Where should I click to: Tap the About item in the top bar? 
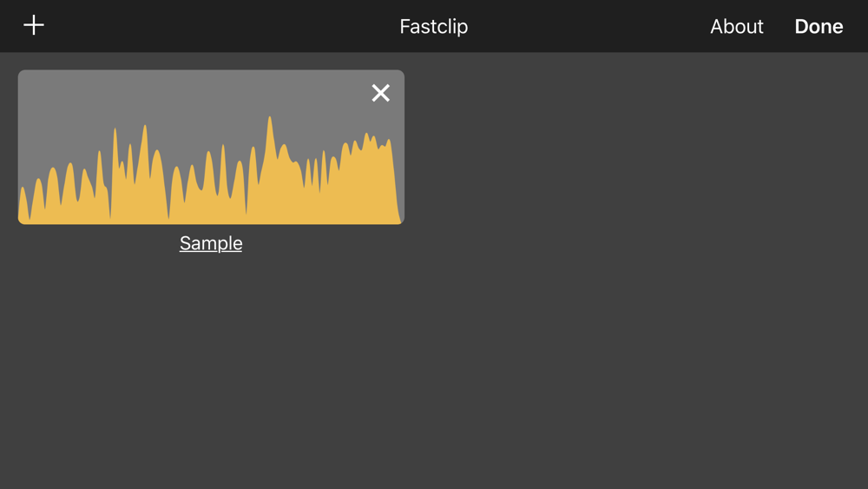tap(736, 26)
